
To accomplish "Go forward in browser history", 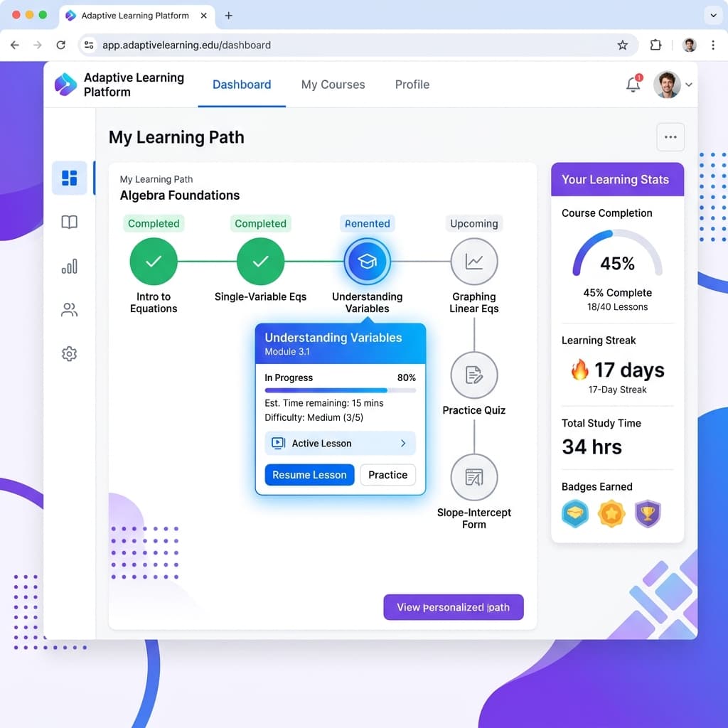I will (38, 45).
